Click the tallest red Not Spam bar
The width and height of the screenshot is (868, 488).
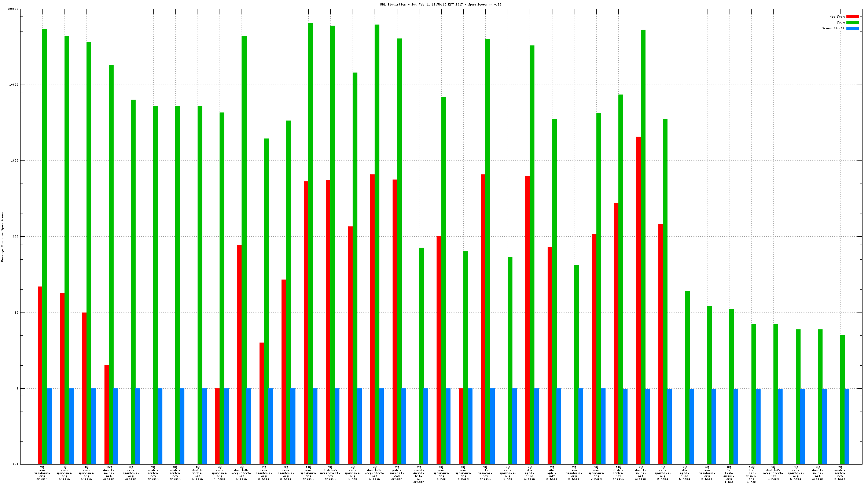pyautogui.click(x=638, y=300)
